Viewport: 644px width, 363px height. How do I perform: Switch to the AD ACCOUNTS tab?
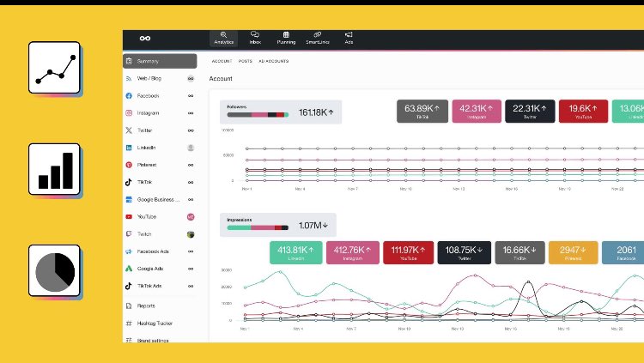274,61
